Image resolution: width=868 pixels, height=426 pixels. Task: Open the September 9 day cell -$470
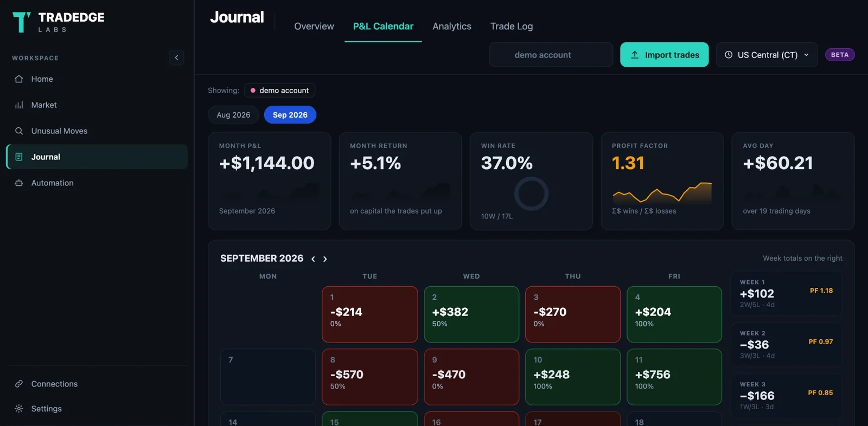(471, 377)
